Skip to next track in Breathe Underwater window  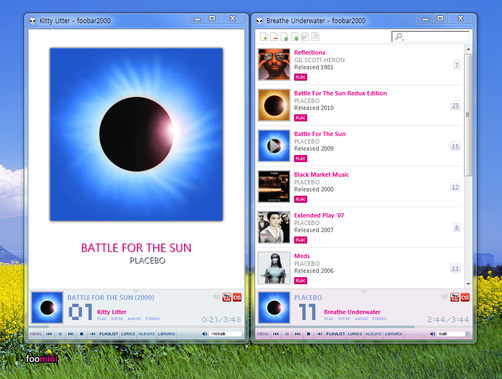click(x=298, y=334)
